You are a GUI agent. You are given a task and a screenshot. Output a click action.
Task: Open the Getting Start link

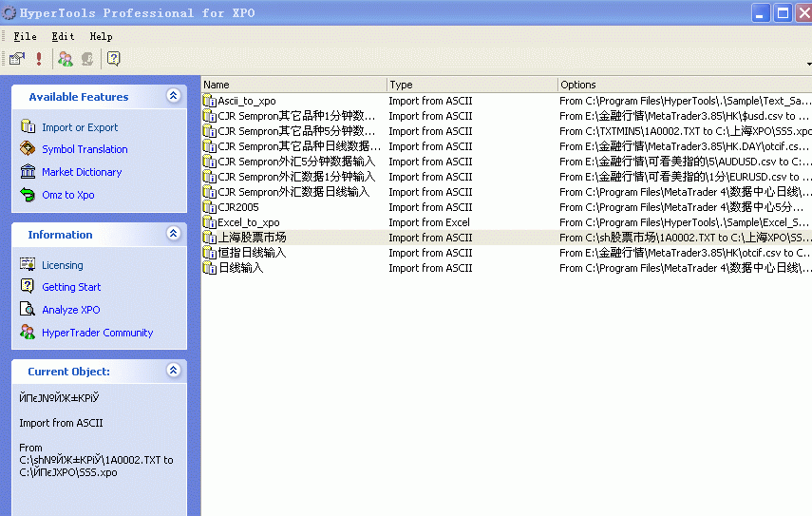[71, 287]
